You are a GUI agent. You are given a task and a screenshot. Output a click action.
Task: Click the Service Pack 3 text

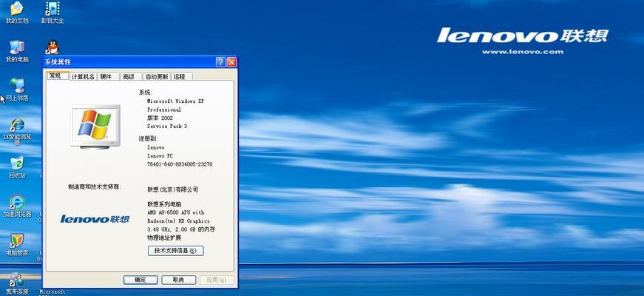coord(167,127)
